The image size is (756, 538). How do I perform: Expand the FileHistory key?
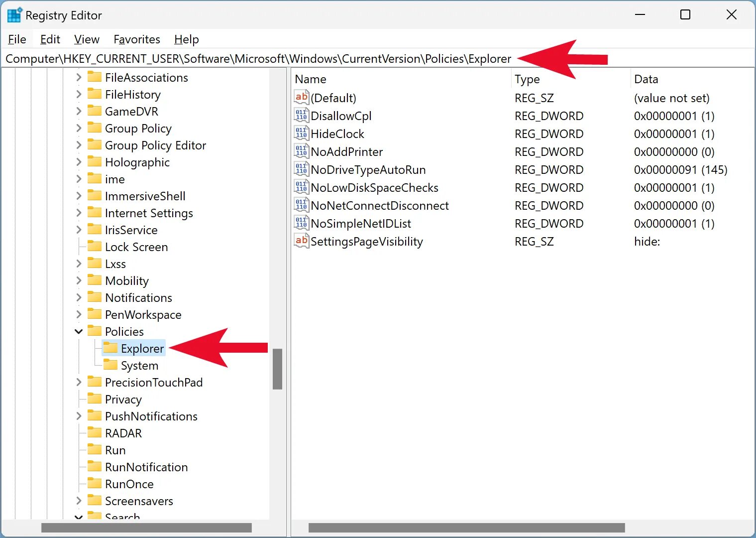coord(79,94)
